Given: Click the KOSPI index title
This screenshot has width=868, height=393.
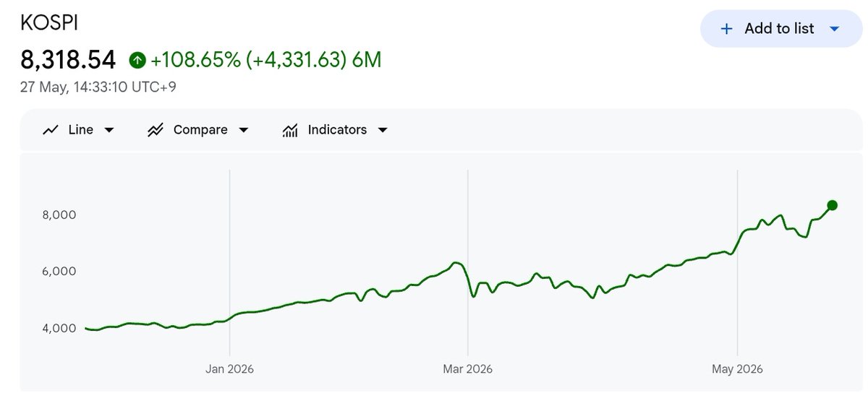Looking at the screenshot, I should pos(50,23).
